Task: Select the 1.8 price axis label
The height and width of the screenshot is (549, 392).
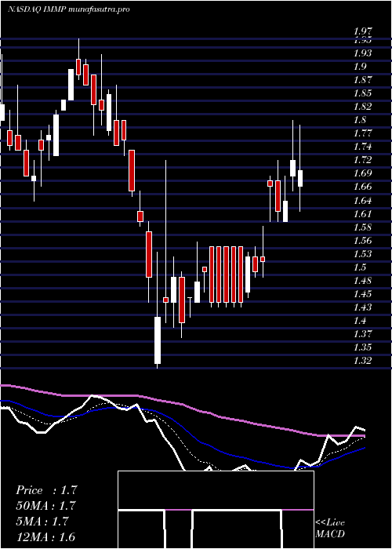Action: coord(361,120)
